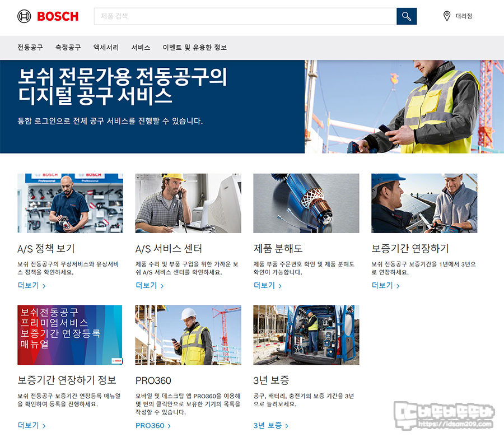Screen dimensions: 504x437
Task: Click the A/S 서비스 센터 thumbnail image
Action: click(x=188, y=203)
